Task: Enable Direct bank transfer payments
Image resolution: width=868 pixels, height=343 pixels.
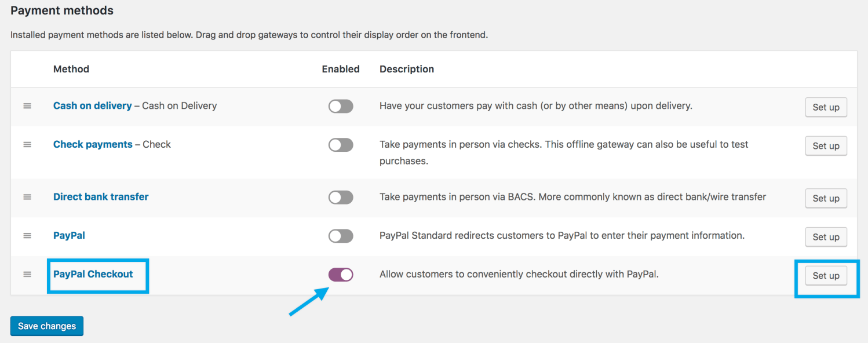Action: click(x=341, y=197)
